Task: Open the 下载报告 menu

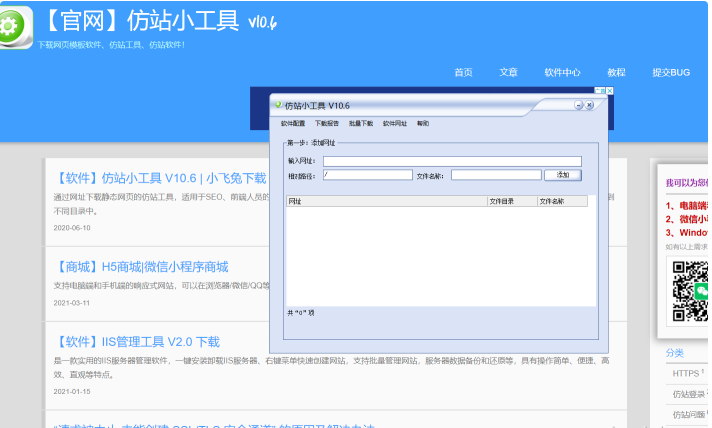Action: tap(327, 123)
